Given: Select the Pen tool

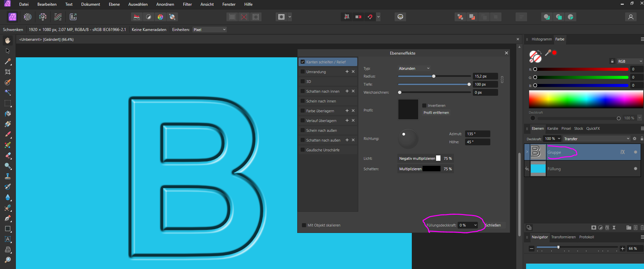Looking at the screenshot, I should pyautogui.click(x=8, y=218).
